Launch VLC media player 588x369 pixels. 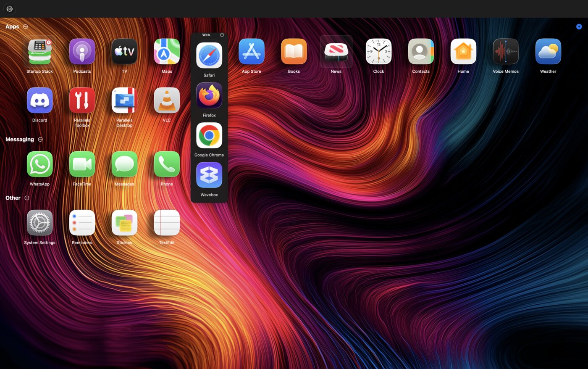167,101
